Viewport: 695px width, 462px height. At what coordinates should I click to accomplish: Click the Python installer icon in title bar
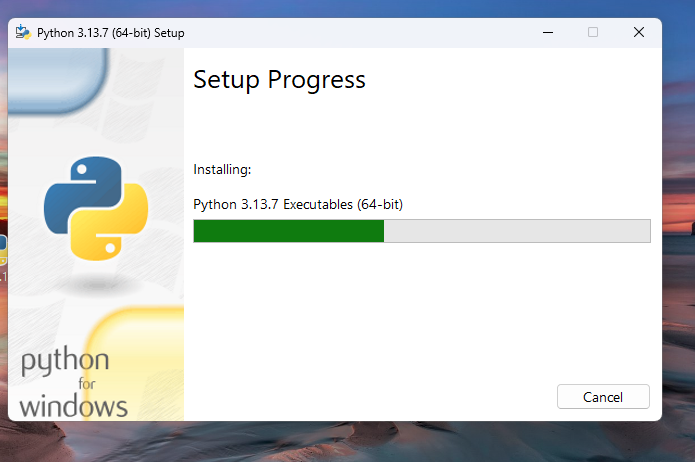coord(23,32)
